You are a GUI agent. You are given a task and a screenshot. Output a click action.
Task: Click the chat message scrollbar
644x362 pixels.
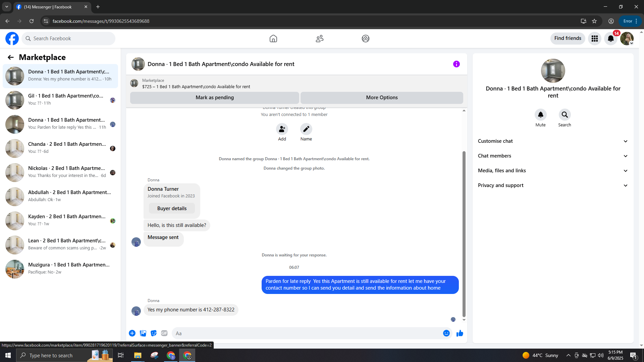pyautogui.click(x=464, y=234)
